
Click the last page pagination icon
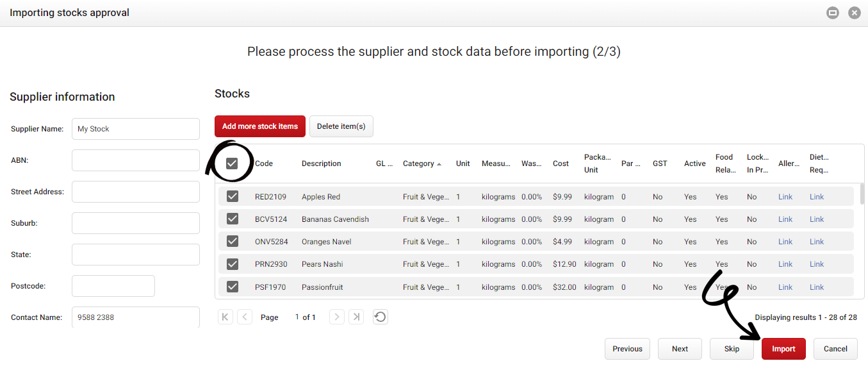(356, 316)
